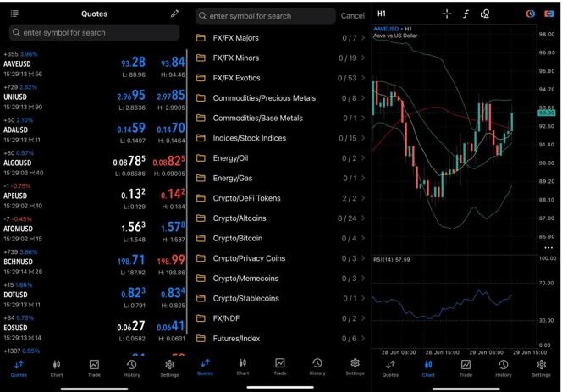562x392 pixels.
Task: Open Trade tab in left panel
Action: point(94,368)
